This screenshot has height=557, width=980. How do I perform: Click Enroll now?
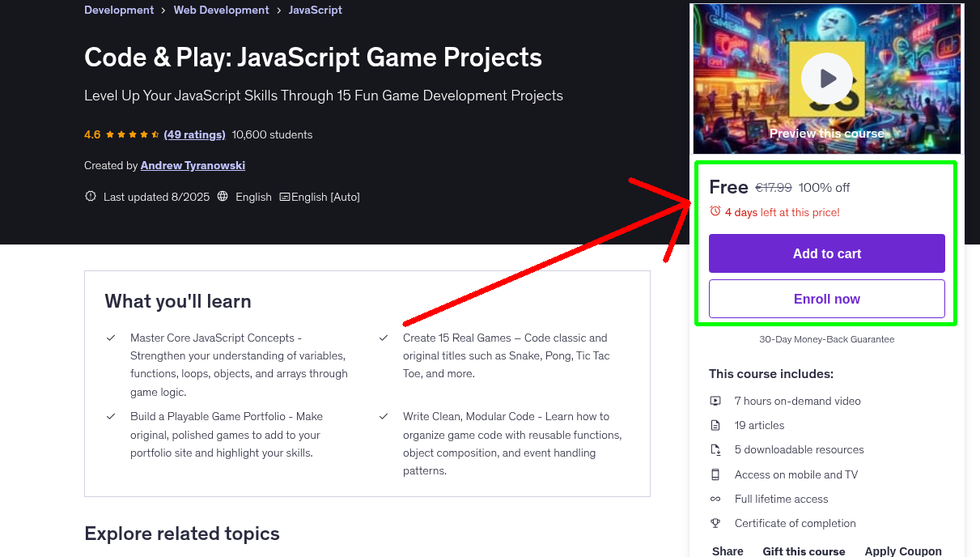pos(826,298)
